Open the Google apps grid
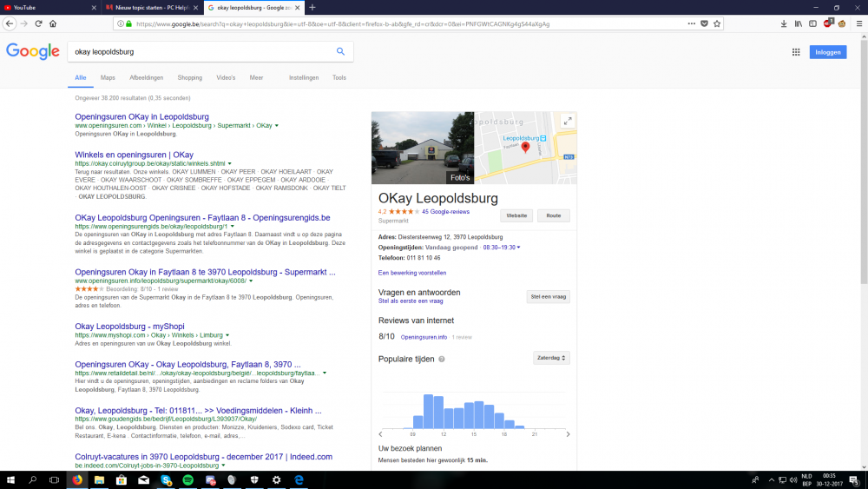 (x=796, y=52)
